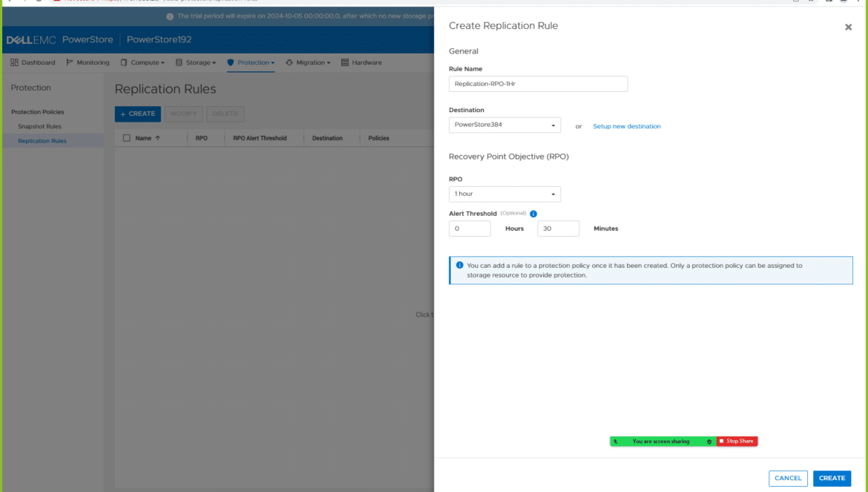Screen dimensions: 868x492
Task: Click the Destination column header
Action: point(327,138)
